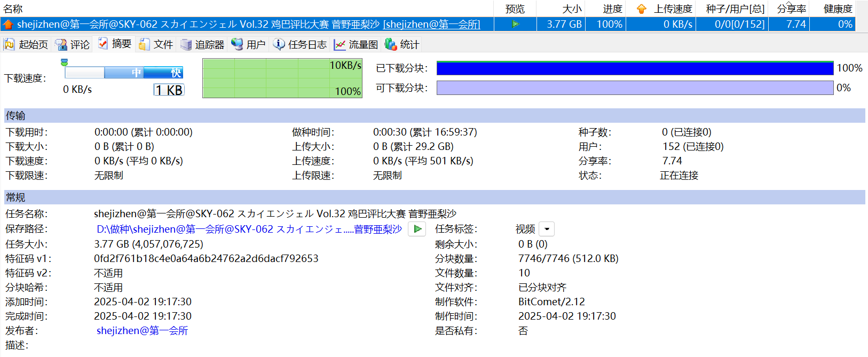
Task: Switch to the 统计 tab
Action: 402,44
